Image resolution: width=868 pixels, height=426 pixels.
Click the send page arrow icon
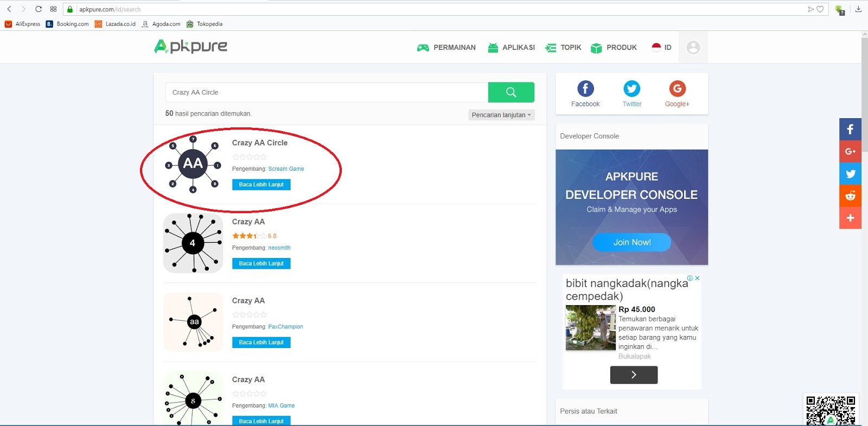click(x=810, y=9)
